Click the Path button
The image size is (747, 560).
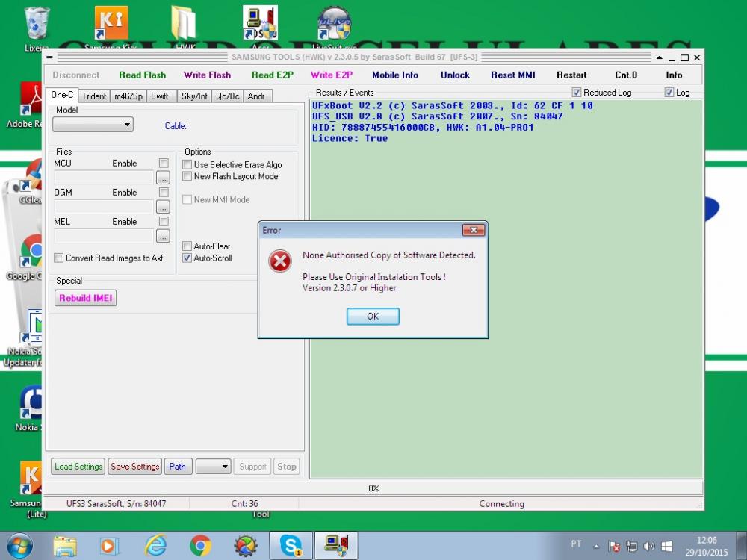tap(178, 467)
